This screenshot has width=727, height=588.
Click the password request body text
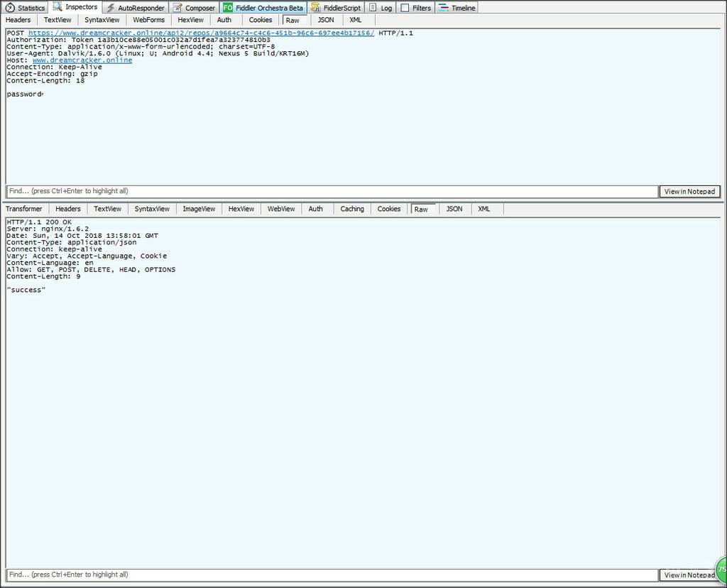(25, 94)
